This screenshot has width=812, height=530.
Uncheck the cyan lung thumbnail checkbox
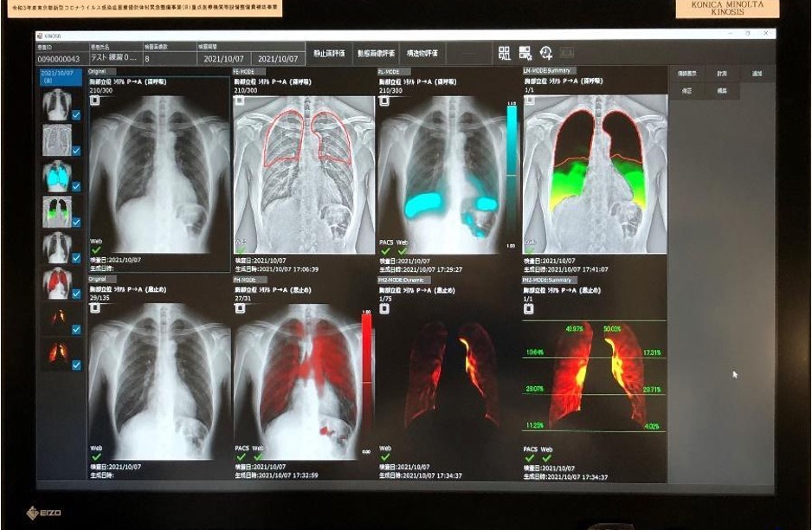(x=76, y=186)
